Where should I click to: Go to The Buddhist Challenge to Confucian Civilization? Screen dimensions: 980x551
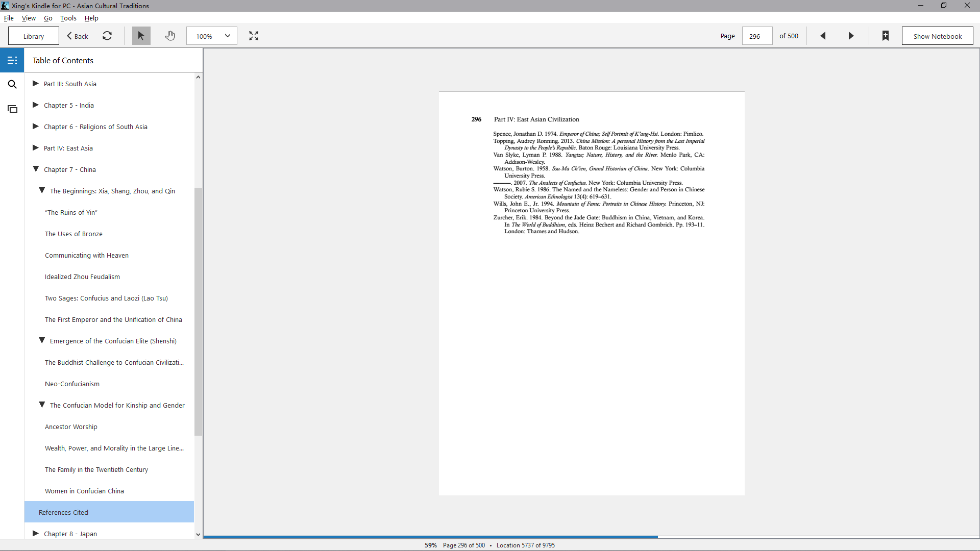coord(114,362)
